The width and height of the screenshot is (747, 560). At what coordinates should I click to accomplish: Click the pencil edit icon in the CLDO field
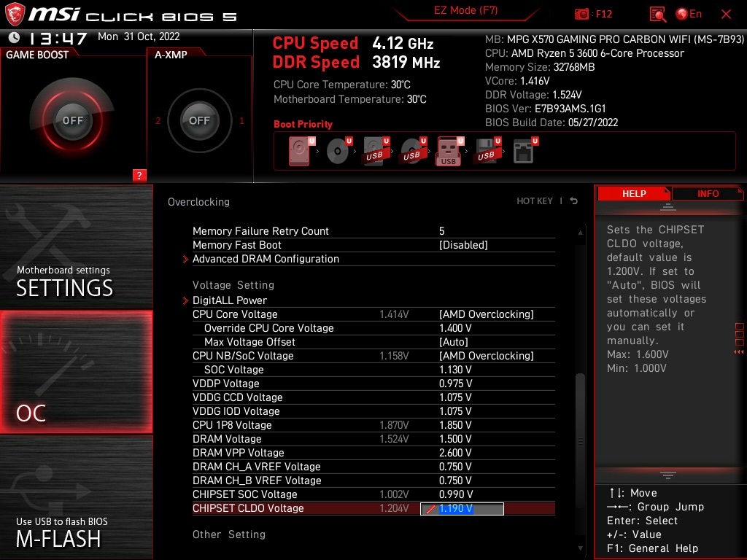(x=430, y=509)
